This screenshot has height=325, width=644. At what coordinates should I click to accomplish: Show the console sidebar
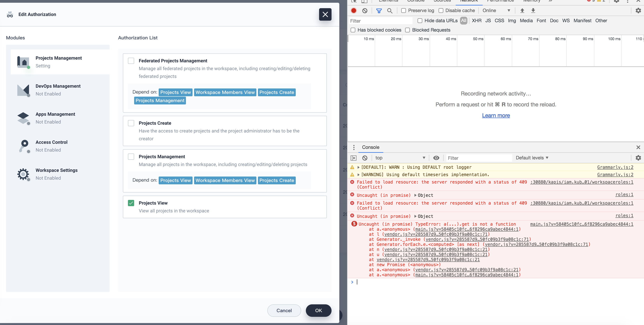coord(353,158)
